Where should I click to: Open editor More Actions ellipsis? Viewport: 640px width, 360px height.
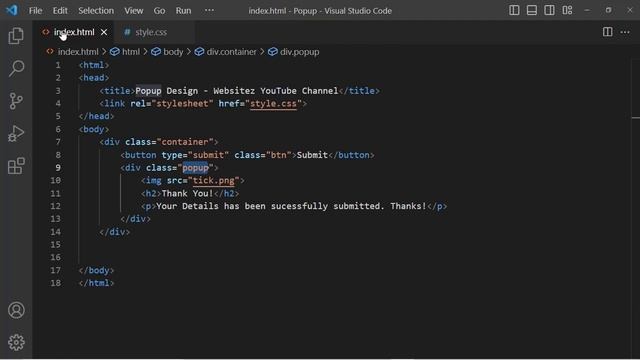point(625,32)
